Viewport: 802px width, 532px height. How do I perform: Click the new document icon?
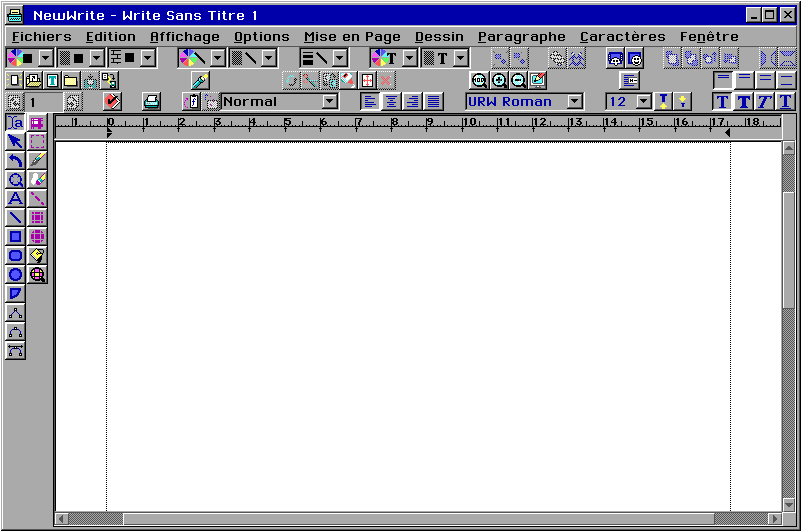point(14,80)
